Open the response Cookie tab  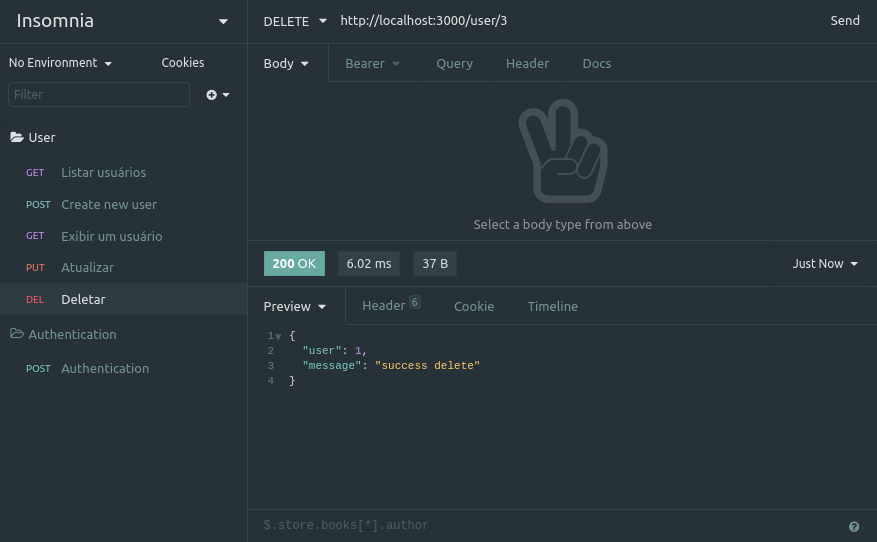click(x=474, y=307)
